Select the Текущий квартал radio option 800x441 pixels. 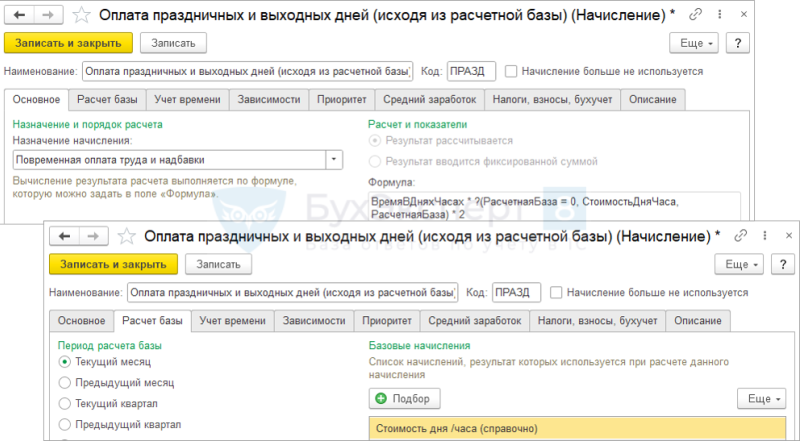64,403
